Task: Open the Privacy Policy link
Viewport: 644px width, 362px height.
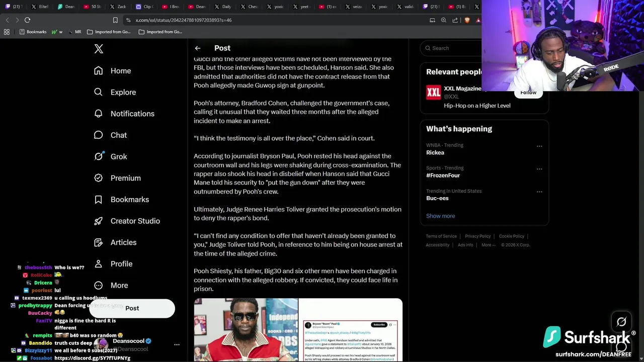Action: click(x=477, y=236)
